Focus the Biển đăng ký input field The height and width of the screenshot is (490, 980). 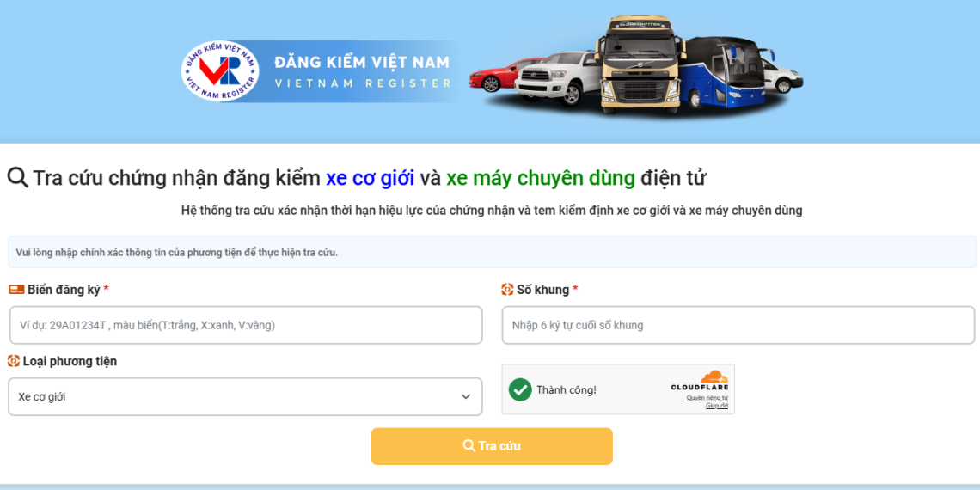click(x=246, y=325)
